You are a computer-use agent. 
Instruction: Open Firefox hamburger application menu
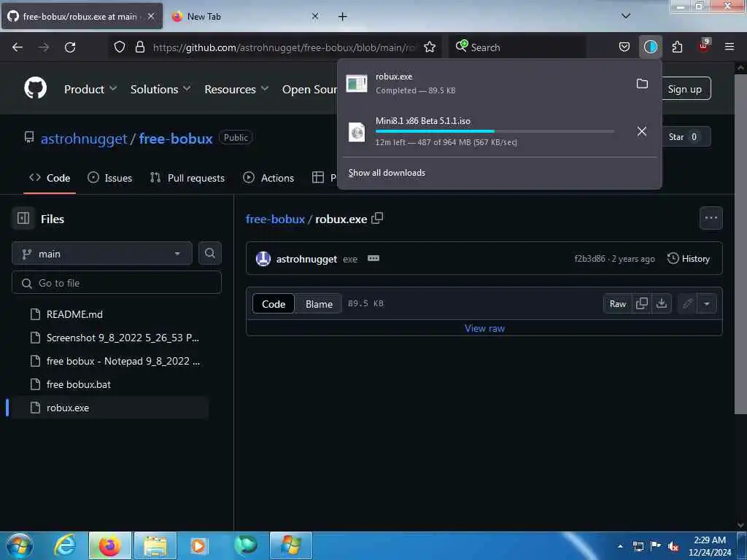[x=729, y=47]
